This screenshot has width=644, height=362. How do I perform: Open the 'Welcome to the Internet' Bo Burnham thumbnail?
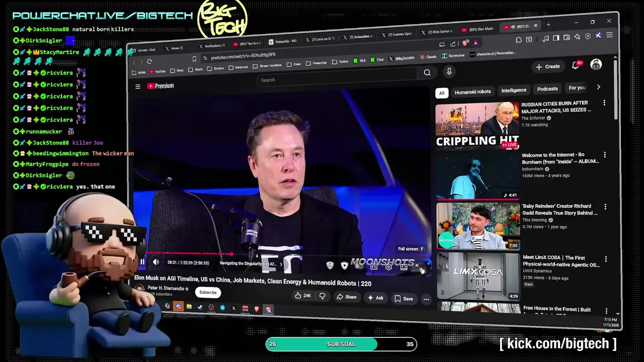[x=477, y=175]
